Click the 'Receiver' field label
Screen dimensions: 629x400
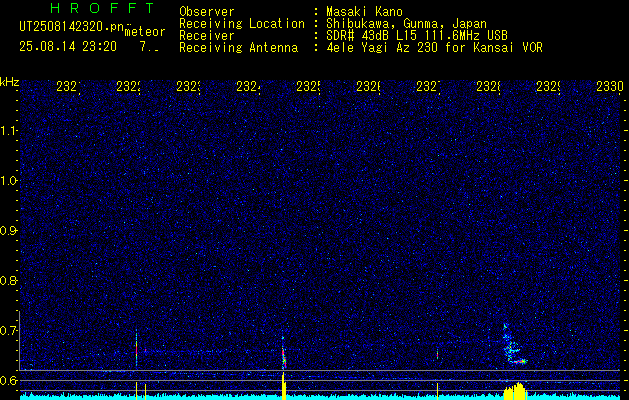click(207, 35)
